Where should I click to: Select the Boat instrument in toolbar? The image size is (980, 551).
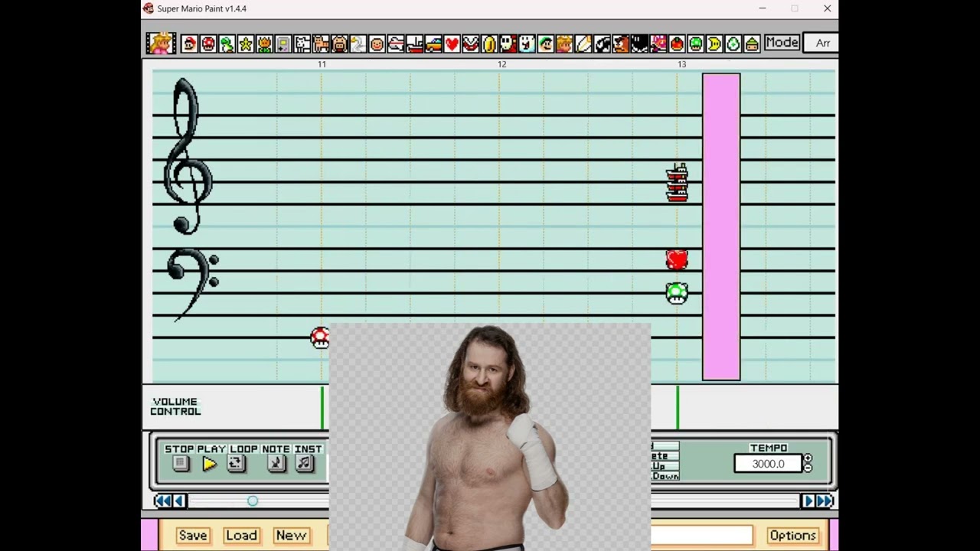(414, 44)
